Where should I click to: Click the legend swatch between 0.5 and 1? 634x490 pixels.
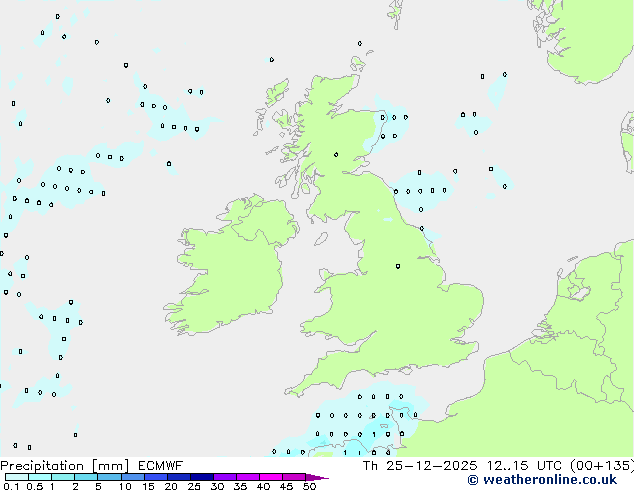pos(40,477)
